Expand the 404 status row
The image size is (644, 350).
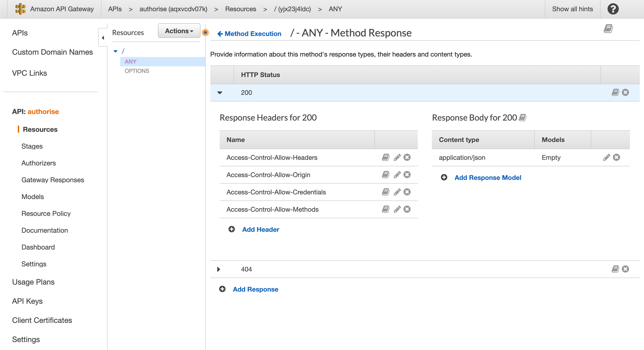pos(218,269)
